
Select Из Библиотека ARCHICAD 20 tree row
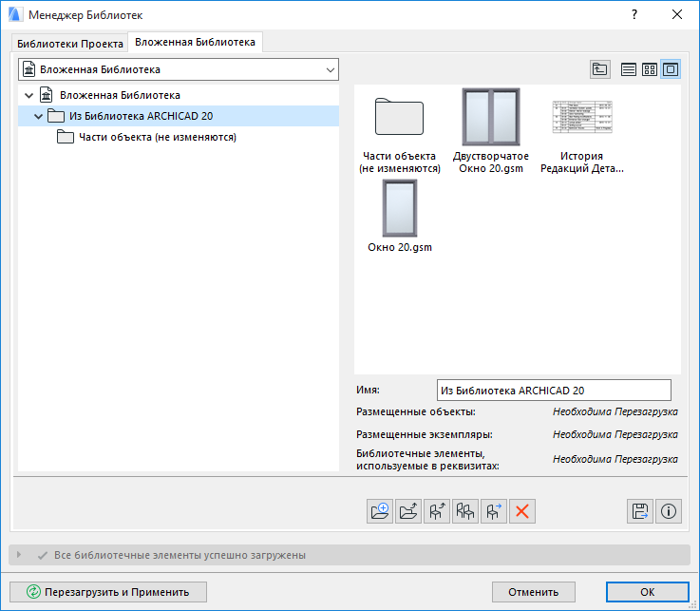179,116
